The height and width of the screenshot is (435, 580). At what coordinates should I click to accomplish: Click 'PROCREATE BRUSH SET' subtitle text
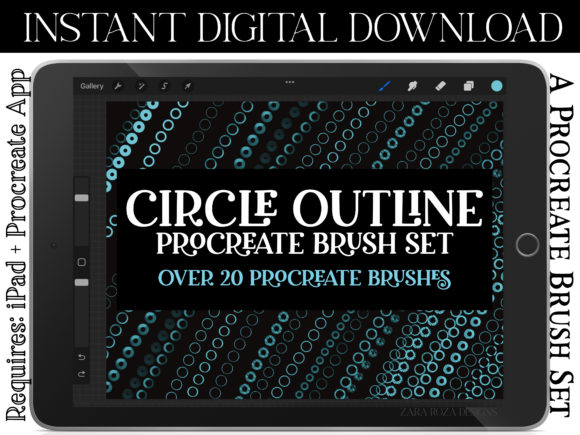click(305, 244)
